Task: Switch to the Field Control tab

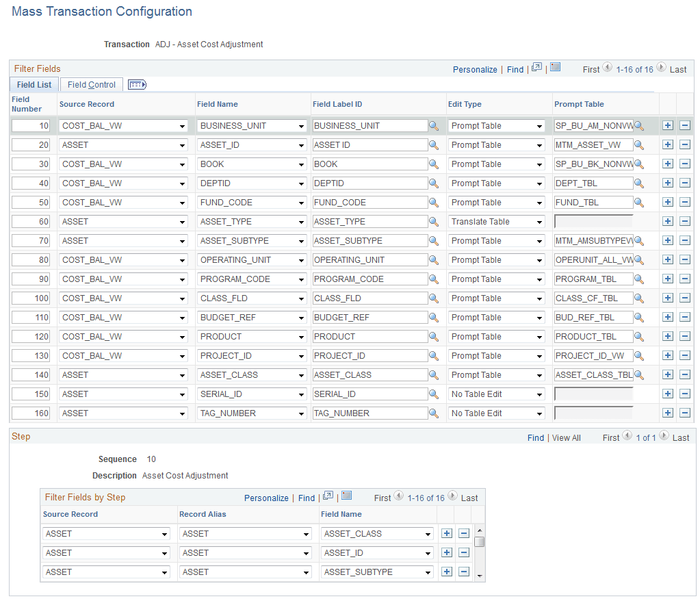Action: pyautogui.click(x=90, y=84)
